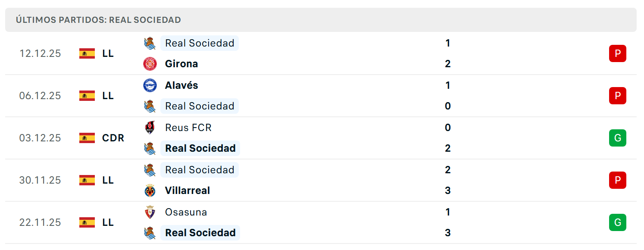Image resolution: width=644 pixels, height=250 pixels.
Task: Click the Últimos Partidos: Real Sociedad header
Action: coord(98,20)
